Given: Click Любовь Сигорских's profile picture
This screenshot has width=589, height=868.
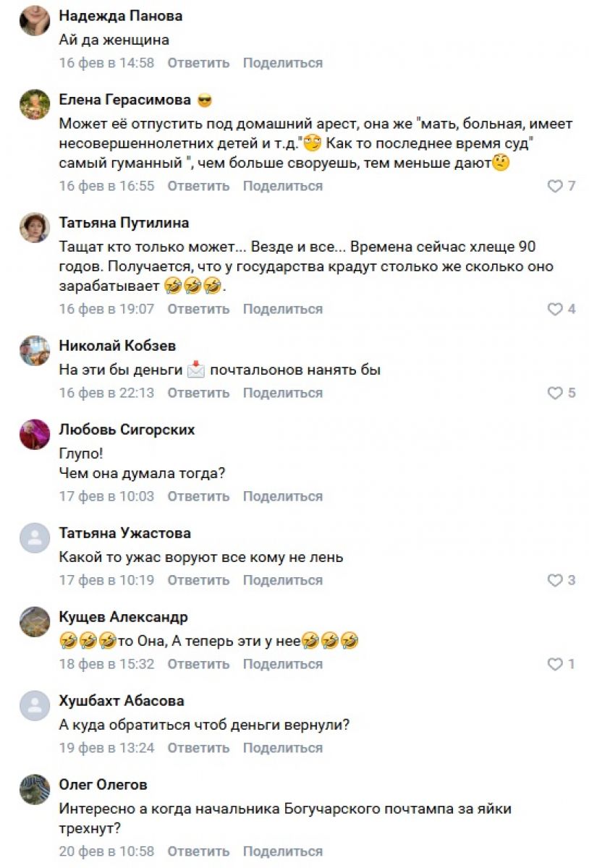Looking at the screenshot, I should [35, 435].
